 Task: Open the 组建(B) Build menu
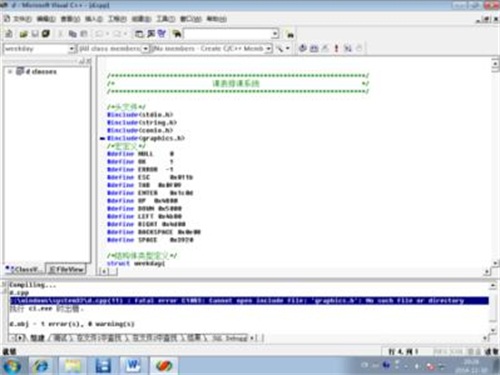pyautogui.click(x=141, y=19)
